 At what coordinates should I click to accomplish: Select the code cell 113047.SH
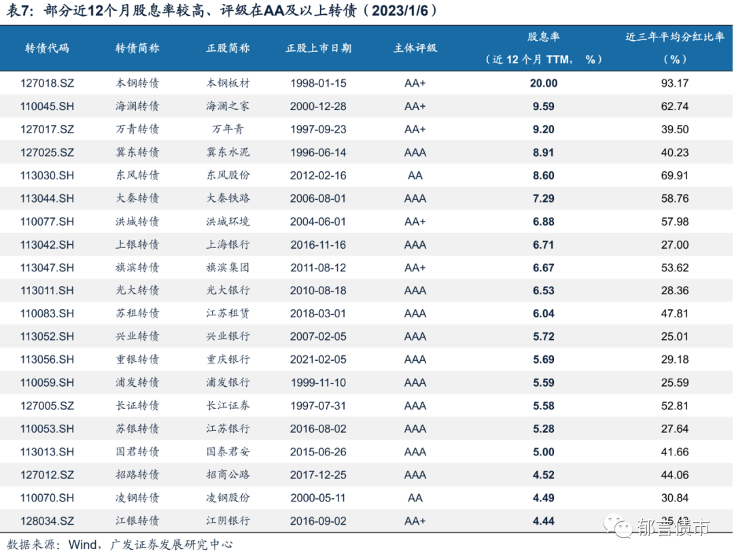[x=47, y=268]
